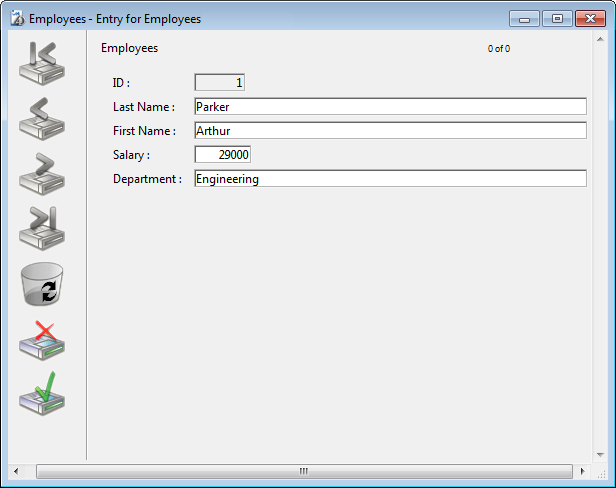Image resolution: width=616 pixels, height=488 pixels.
Task: Click the Last Name field with Parker
Action: click(390, 107)
